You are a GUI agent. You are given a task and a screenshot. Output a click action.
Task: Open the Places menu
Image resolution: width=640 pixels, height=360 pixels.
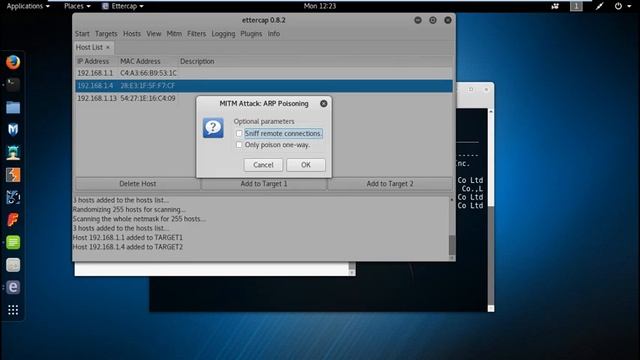pos(77,6)
